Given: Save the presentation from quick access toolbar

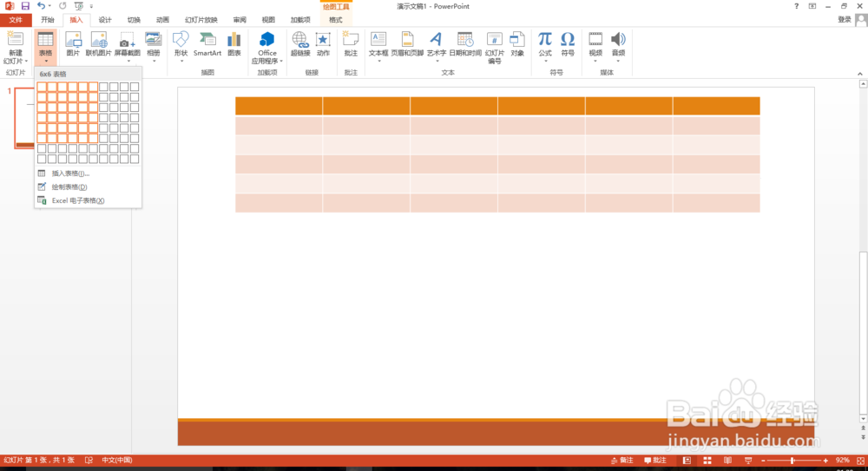Looking at the screenshot, I should [x=25, y=6].
